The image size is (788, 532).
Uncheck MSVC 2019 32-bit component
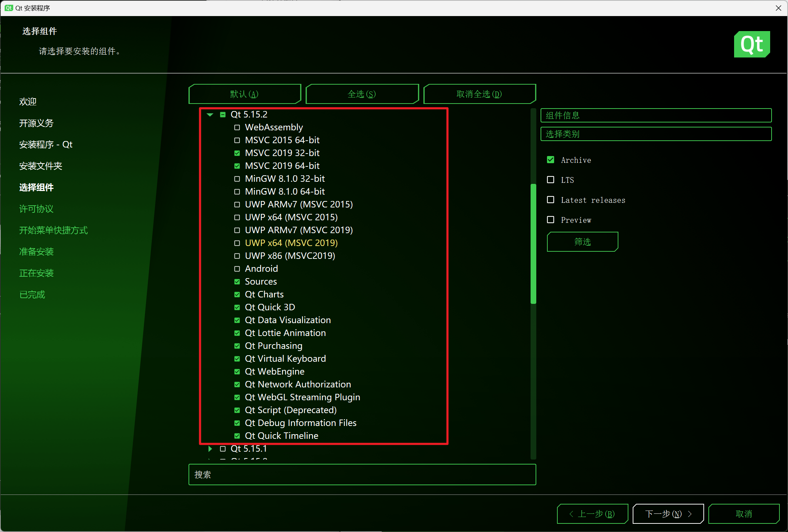click(237, 153)
